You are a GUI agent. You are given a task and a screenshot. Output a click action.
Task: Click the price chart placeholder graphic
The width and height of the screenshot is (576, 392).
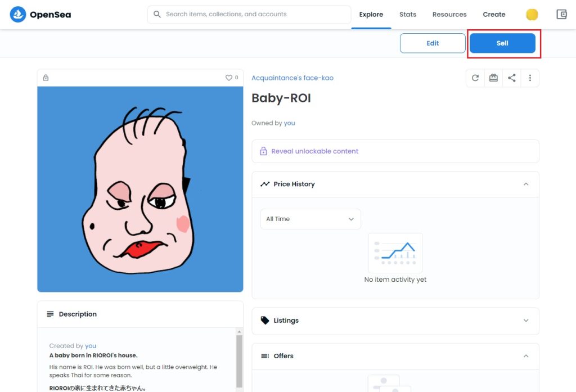click(395, 253)
